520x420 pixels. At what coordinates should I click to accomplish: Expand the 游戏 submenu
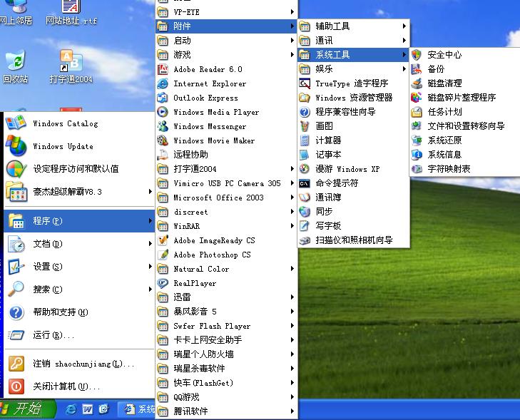pos(227,55)
